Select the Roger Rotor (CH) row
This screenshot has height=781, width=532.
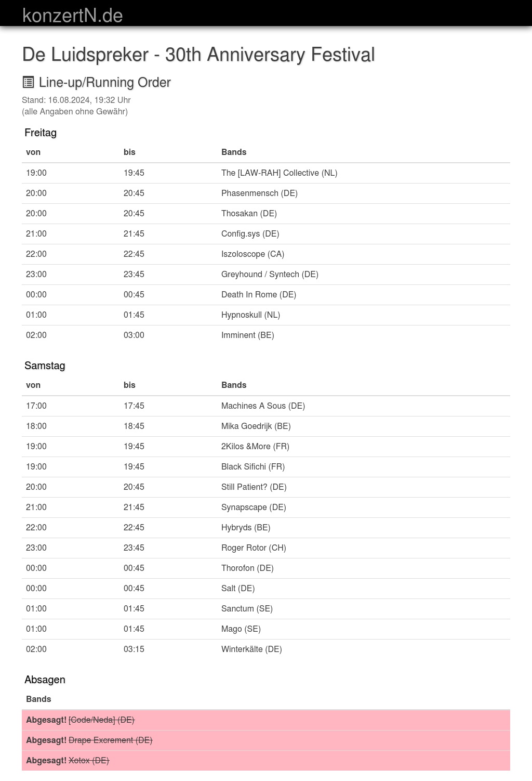pos(266,548)
